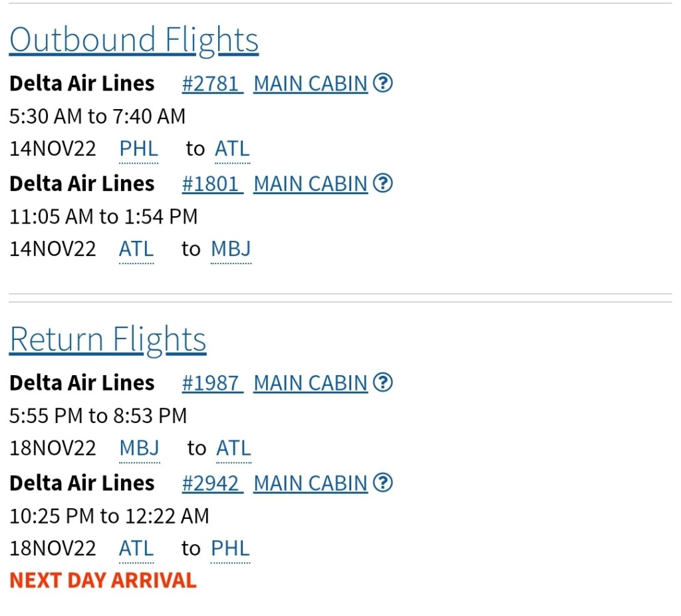Select MAIN CABIN link for flight #1801
681x616 pixels.
coord(311,184)
